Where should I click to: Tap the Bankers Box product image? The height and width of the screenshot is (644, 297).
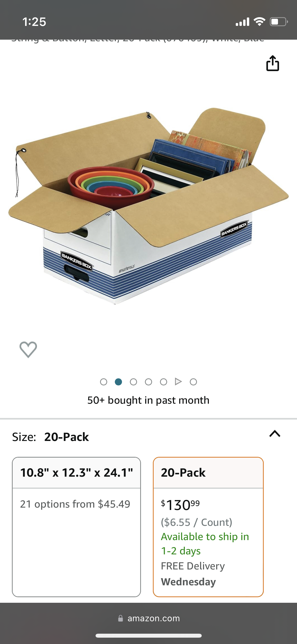148,206
